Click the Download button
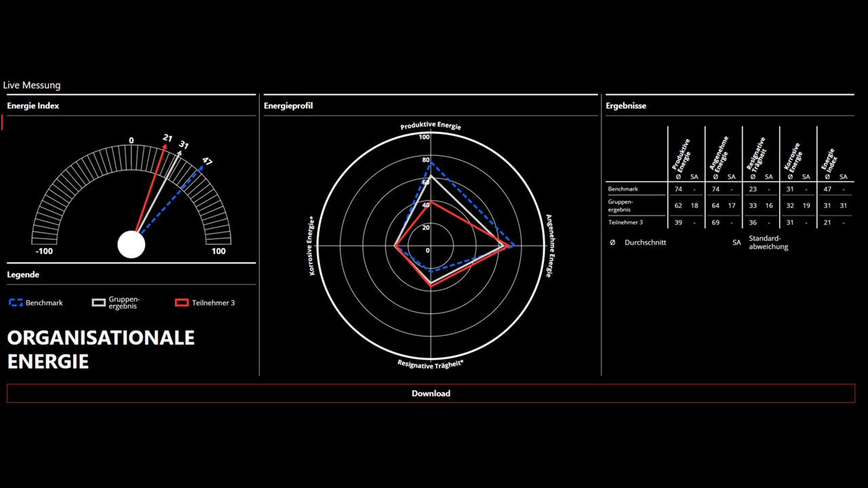 coord(431,393)
